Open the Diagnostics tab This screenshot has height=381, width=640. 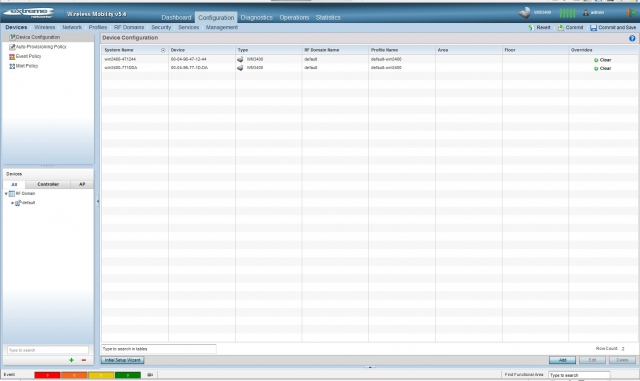point(256,18)
